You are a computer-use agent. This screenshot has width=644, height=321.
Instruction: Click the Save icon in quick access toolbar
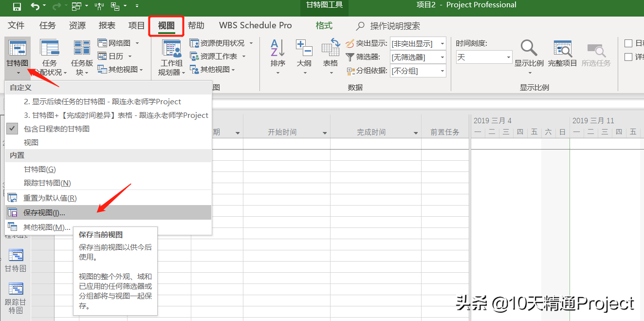pyautogui.click(x=17, y=6)
